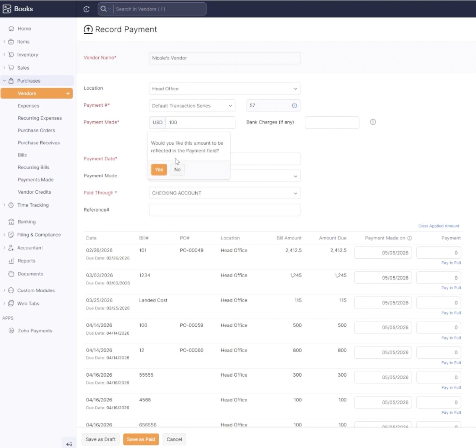Open payment number settings gear icon
Viewport: 476px width, 448px height.
tap(294, 105)
